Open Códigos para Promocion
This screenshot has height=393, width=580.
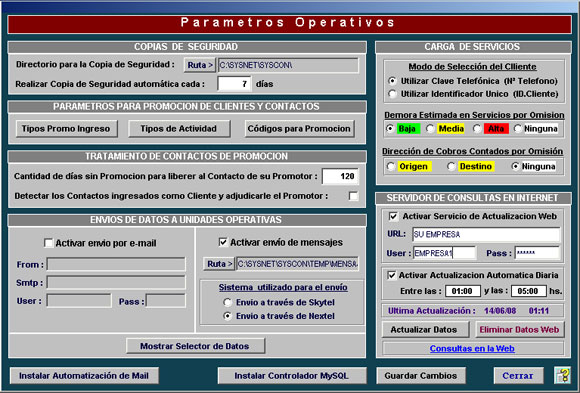click(299, 129)
